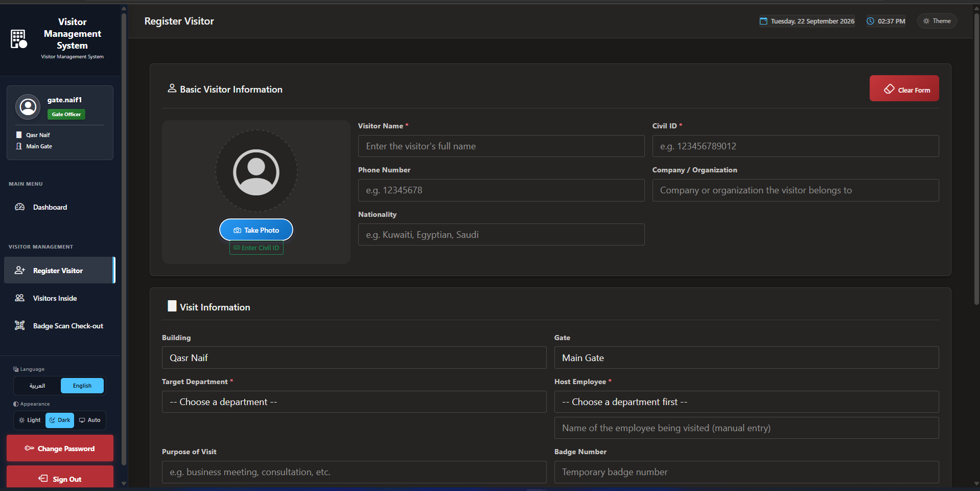The height and width of the screenshot is (491, 980).
Task: Click the calendar icon beside the date
Action: (763, 21)
